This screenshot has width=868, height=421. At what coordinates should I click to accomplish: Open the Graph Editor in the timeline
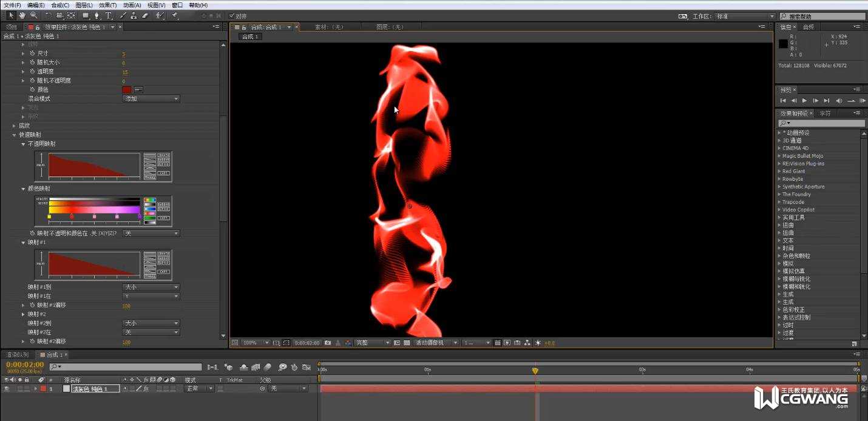tap(306, 367)
